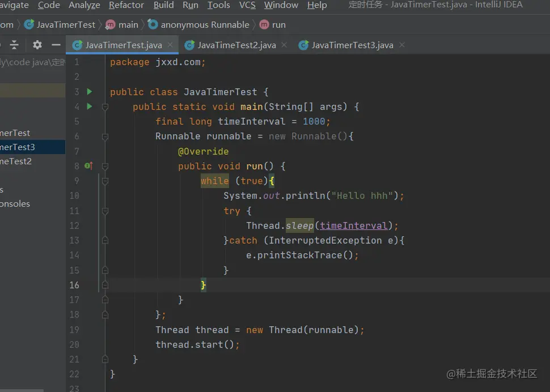The width and height of the screenshot is (550, 392).
Task: Click the main method icon in breadcrumb
Action: click(111, 24)
